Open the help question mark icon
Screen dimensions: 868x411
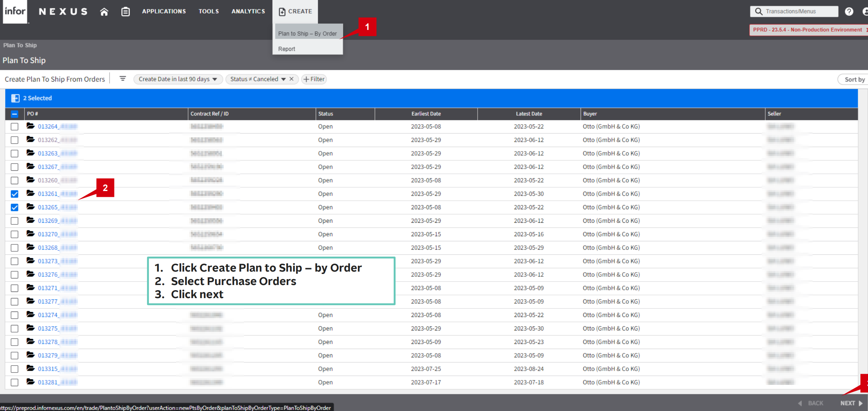(849, 11)
